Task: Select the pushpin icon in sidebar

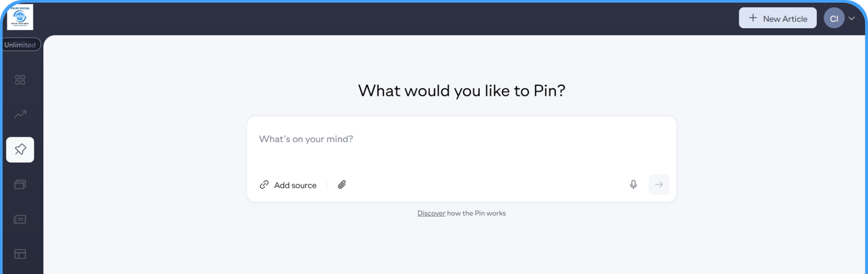Action: pyautogui.click(x=20, y=149)
